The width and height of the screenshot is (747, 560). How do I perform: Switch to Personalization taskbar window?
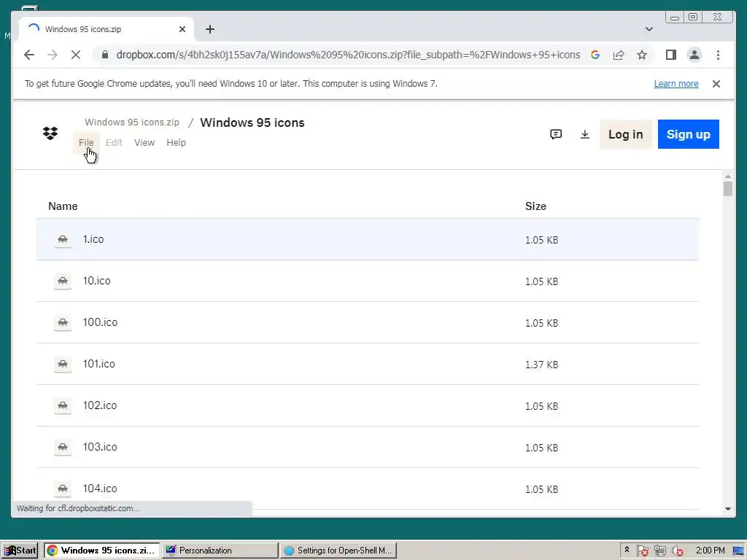click(x=220, y=551)
